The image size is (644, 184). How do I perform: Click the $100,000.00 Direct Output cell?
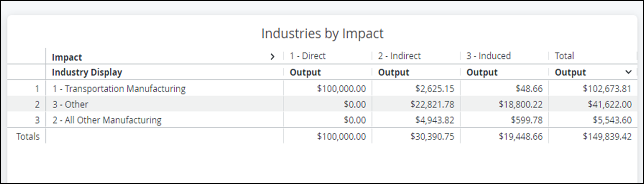pos(342,88)
